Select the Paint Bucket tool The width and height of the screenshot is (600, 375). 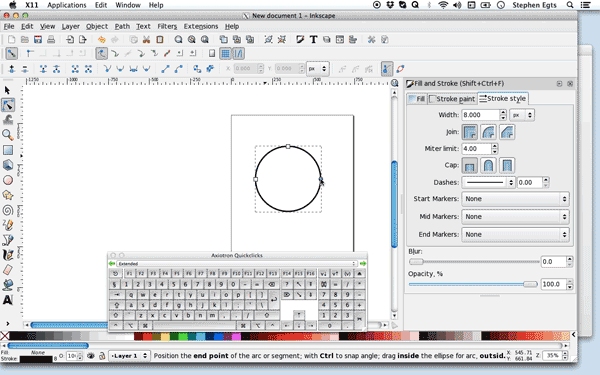point(8,285)
